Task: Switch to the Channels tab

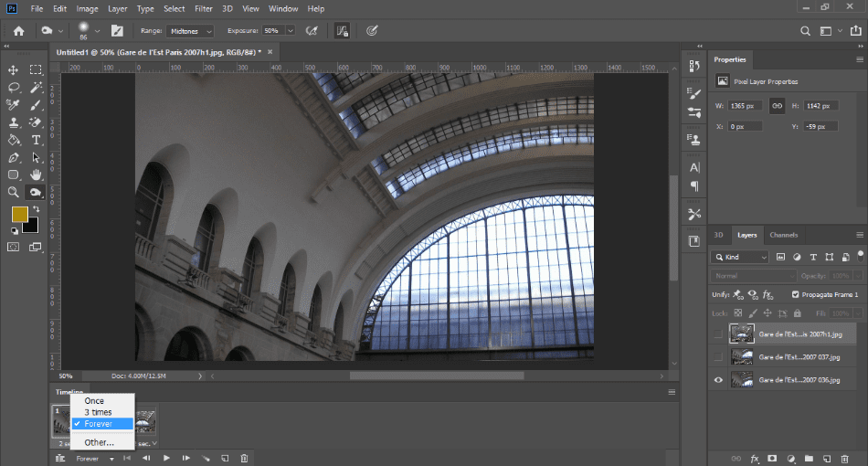Action: point(783,235)
